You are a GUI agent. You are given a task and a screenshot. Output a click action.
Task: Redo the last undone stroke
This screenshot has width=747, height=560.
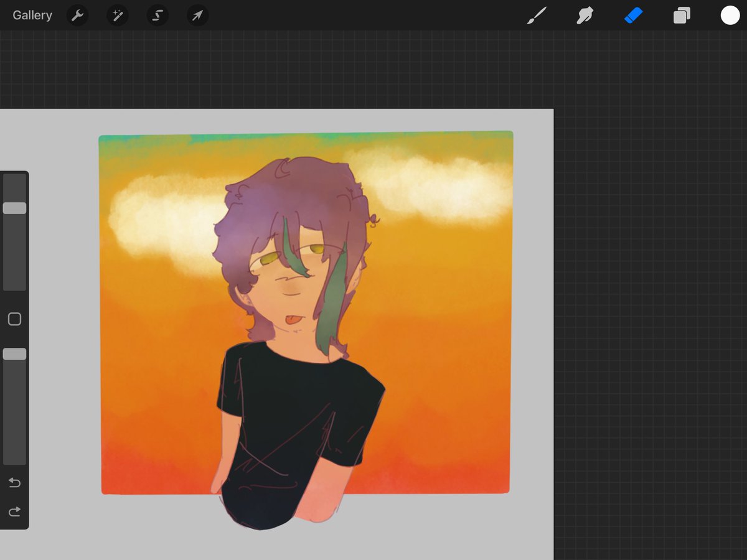click(x=14, y=511)
